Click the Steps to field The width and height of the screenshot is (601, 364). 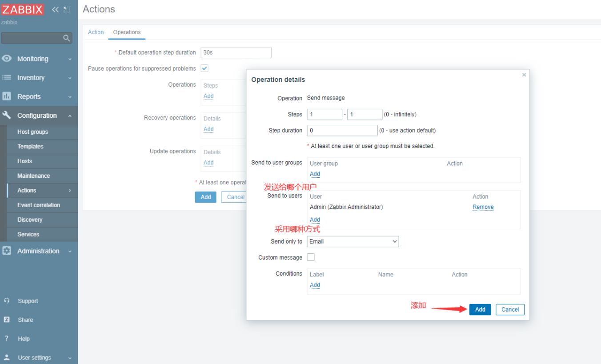click(365, 114)
